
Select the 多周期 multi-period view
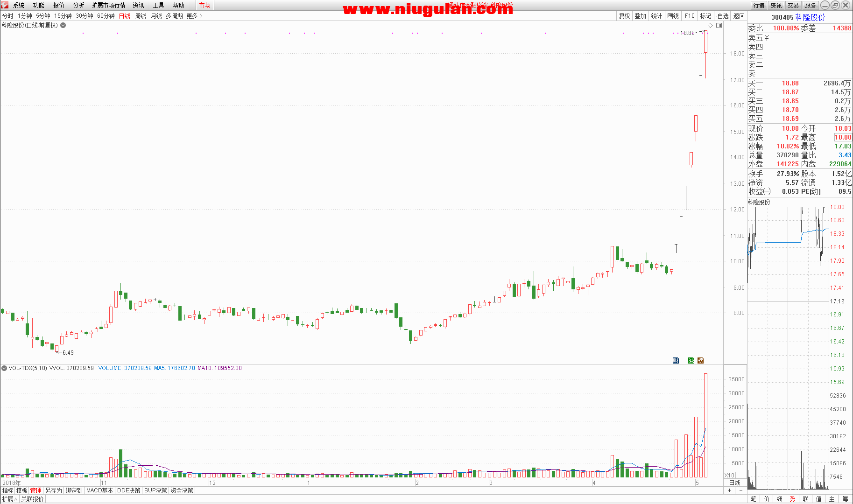point(174,16)
